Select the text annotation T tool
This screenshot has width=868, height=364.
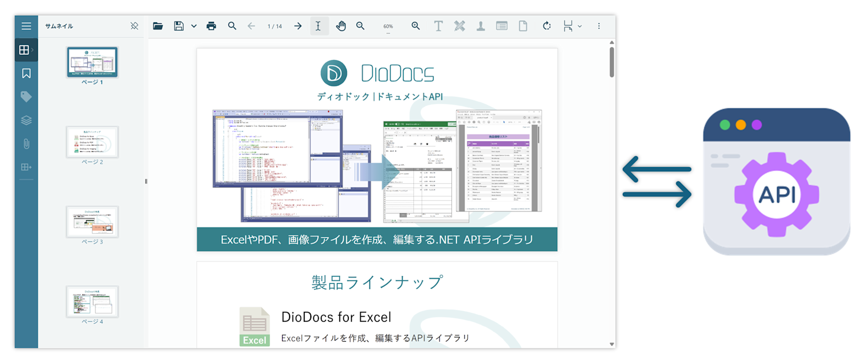click(x=438, y=26)
